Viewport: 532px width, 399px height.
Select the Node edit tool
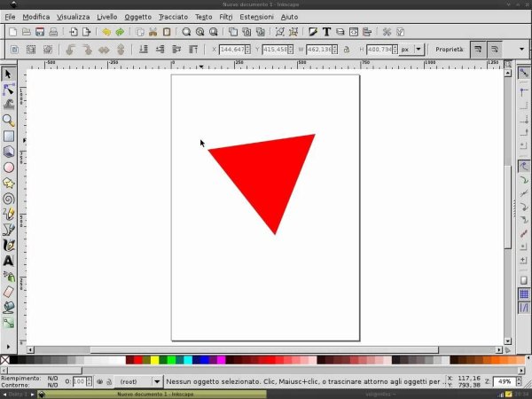click(x=8, y=90)
